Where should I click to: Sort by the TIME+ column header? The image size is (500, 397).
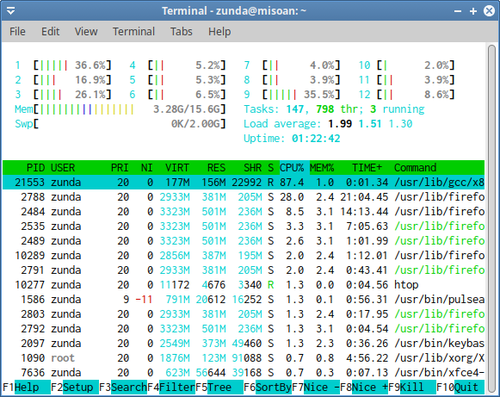367,168
